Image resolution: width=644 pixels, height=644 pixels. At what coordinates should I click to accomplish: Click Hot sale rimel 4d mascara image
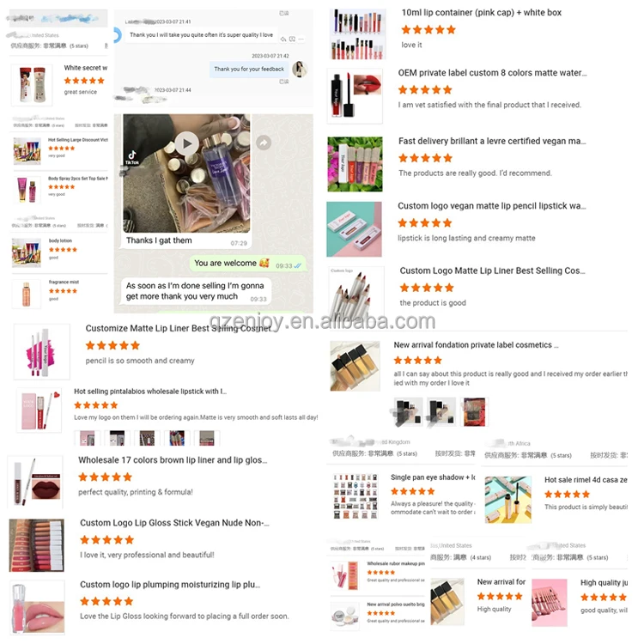click(x=508, y=500)
